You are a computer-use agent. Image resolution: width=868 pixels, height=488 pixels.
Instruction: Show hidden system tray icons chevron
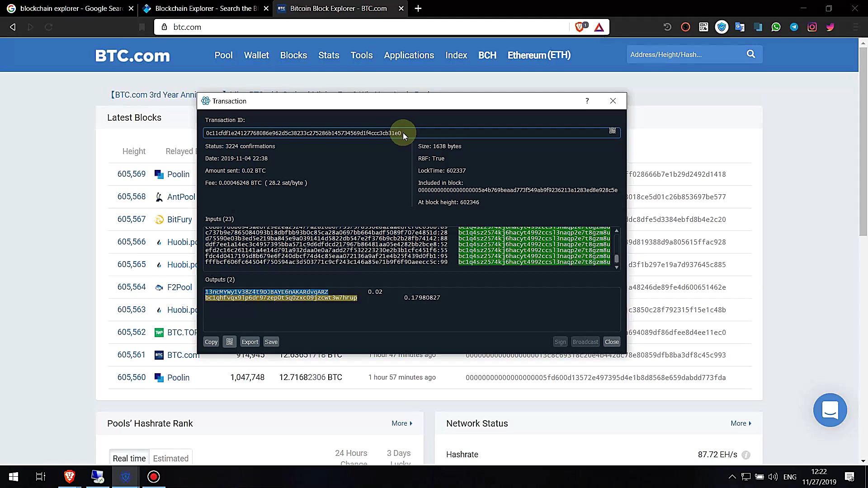(x=732, y=477)
